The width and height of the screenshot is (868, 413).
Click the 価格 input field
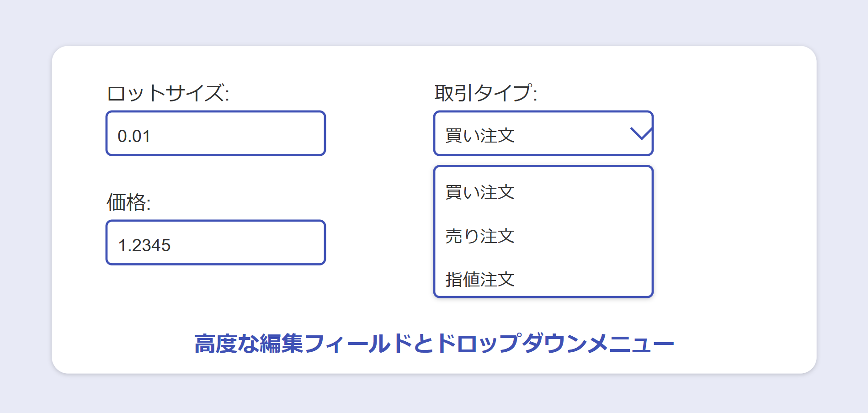click(x=215, y=243)
